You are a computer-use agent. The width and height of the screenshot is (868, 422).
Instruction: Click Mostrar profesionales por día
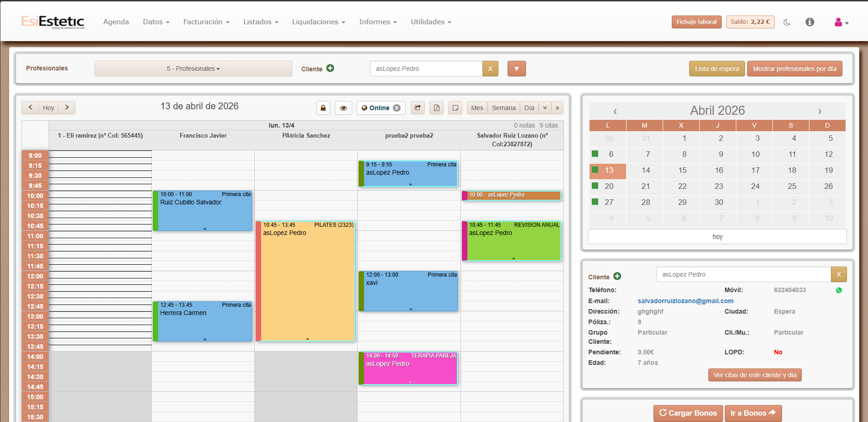pyautogui.click(x=794, y=69)
